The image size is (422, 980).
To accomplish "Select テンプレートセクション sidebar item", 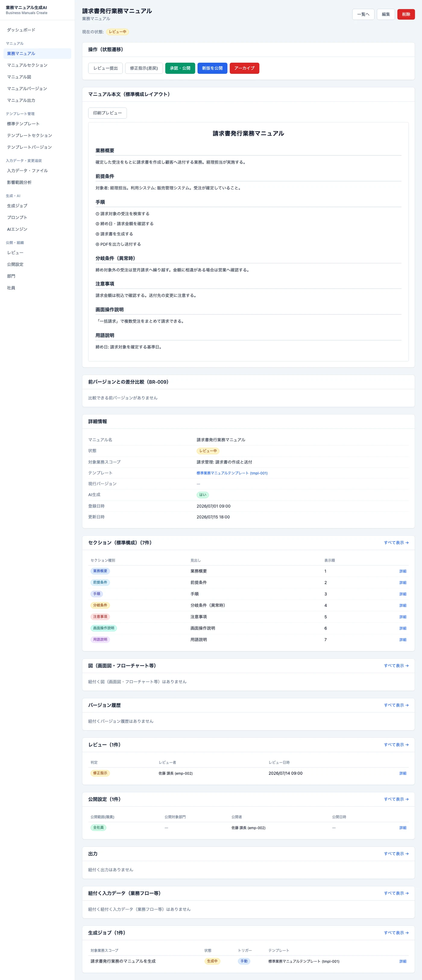I will coord(37,136).
